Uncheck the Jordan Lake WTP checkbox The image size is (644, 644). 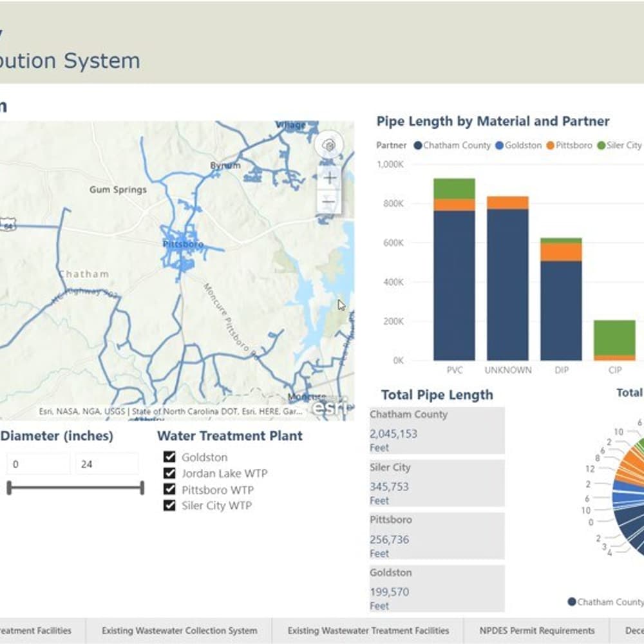169,473
